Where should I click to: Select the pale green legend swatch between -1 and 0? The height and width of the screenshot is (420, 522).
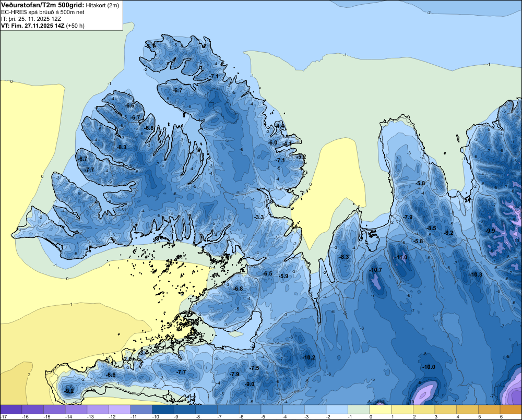[359, 410]
